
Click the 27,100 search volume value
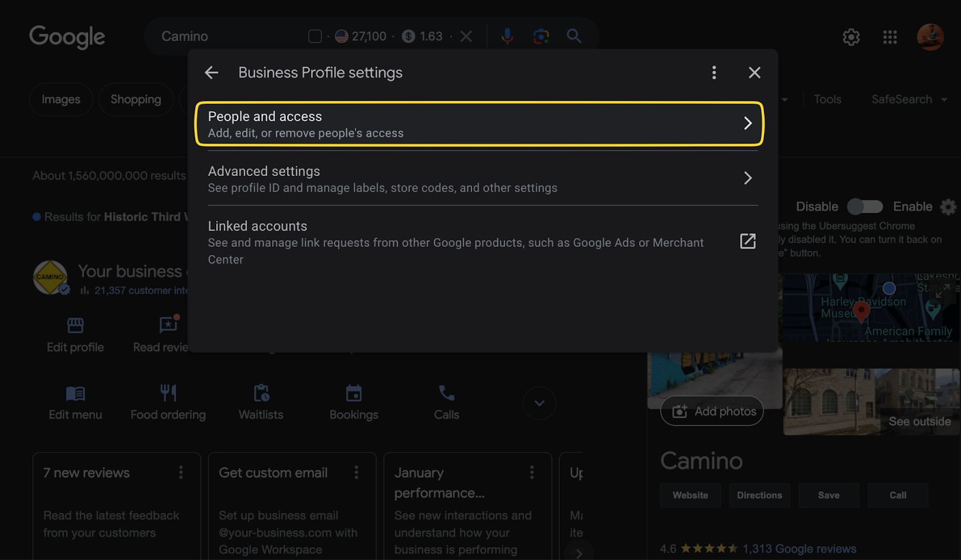[369, 37]
